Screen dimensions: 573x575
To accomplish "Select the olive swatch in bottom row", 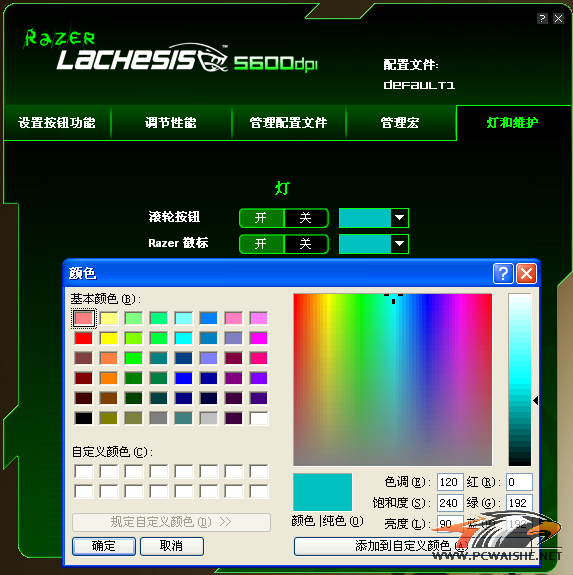I will [x=109, y=418].
